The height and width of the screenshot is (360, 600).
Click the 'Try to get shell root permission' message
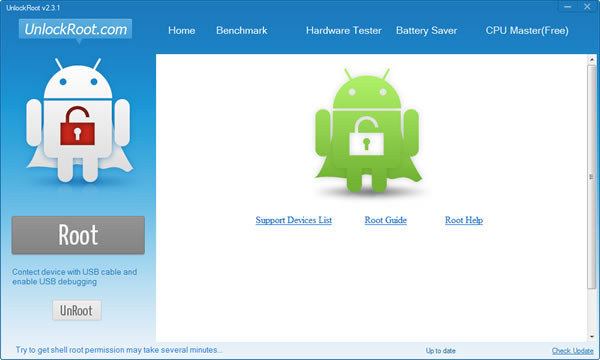119,350
